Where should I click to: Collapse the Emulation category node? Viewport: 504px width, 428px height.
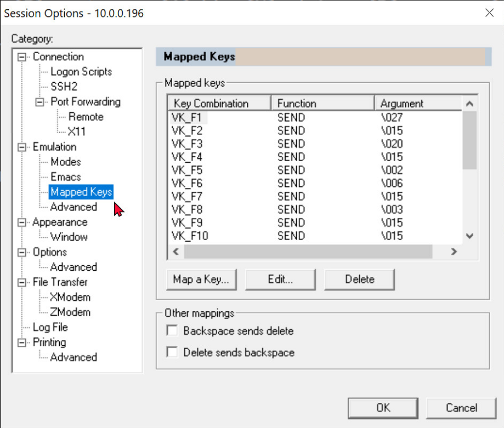tap(22, 147)
